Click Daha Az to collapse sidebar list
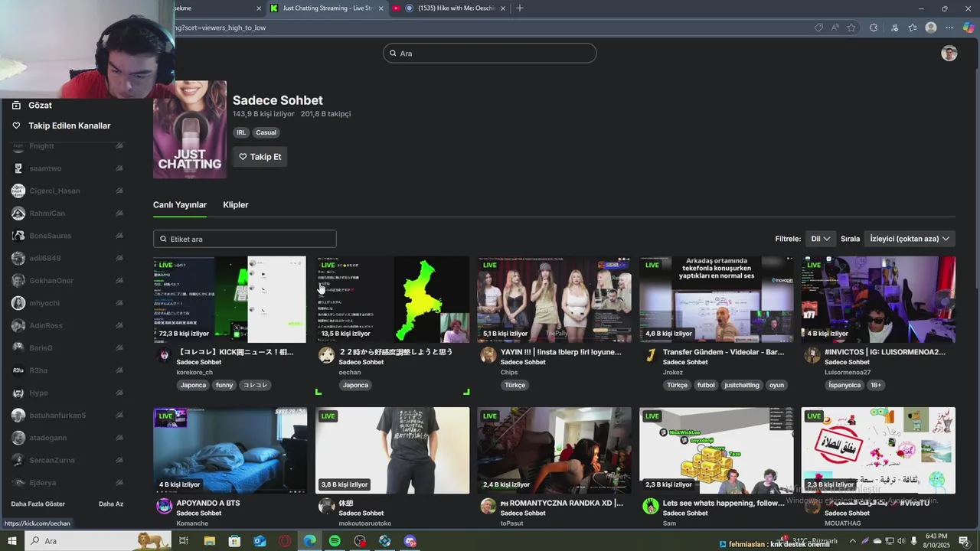Screen dimensions: 980x551 pos(111,504)
